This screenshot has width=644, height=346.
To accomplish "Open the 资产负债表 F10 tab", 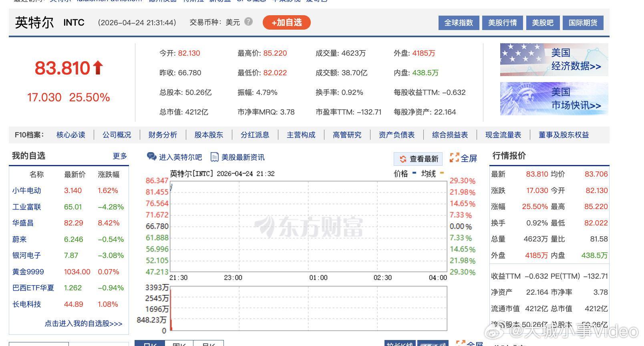I will coord(396,135).
